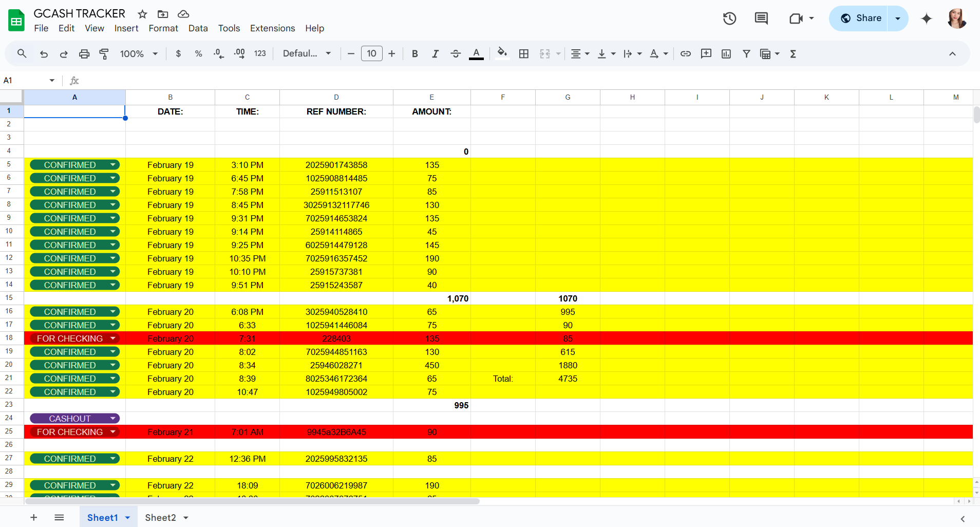
Task: Show the all sheets list
Action: [59, 517]
